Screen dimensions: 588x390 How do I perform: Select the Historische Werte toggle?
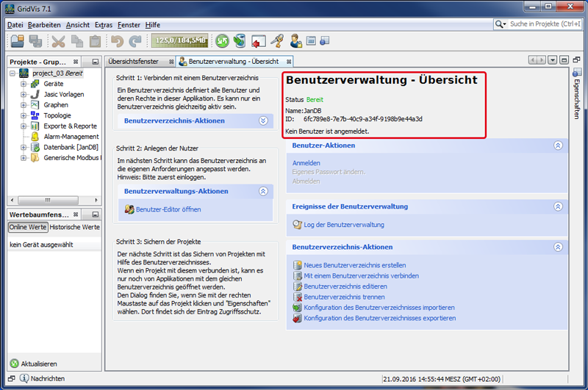tap(75, 227)
